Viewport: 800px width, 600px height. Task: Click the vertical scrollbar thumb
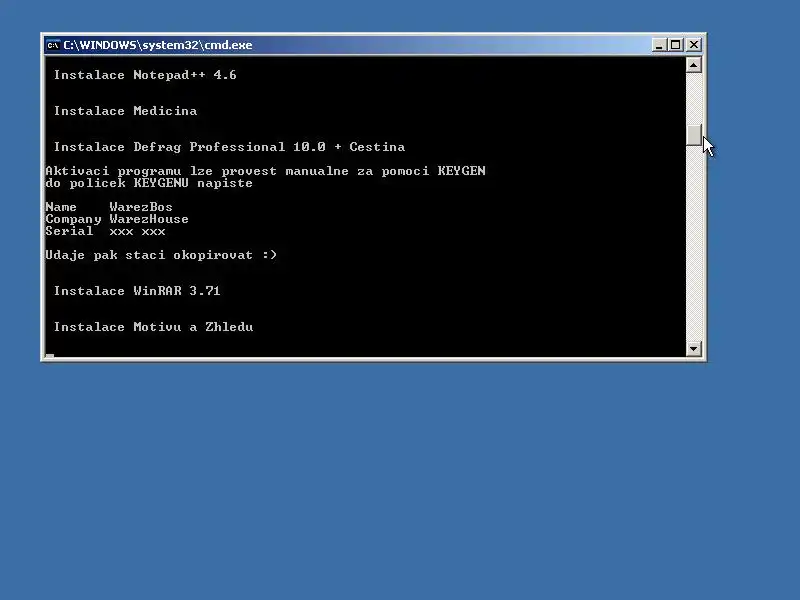pos(693,135)
